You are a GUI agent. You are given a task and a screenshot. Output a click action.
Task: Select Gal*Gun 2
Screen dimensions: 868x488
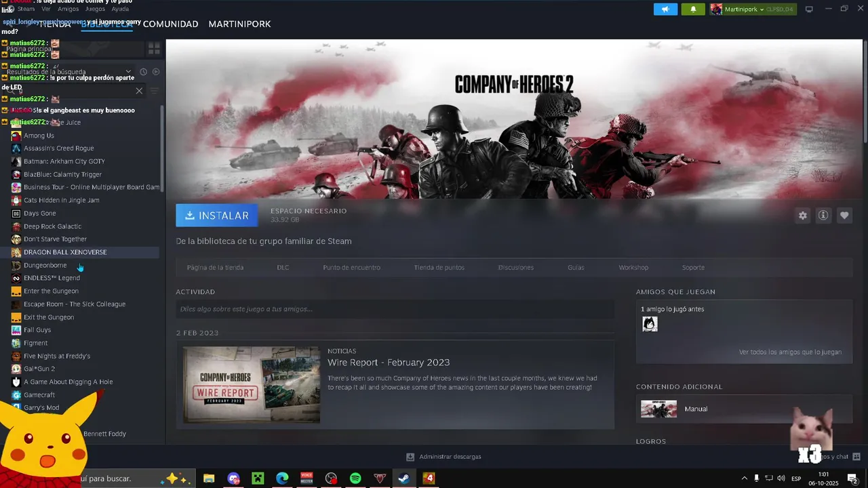pyautogui.click(x=39, y=369)
